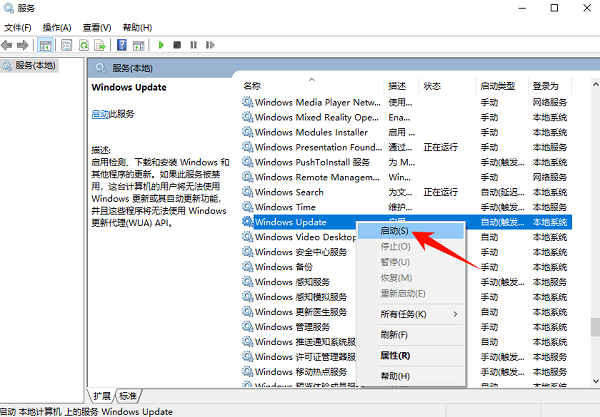600x417 pixels.
Task: Click the Refresh toolbar icon
Action: coord(85,45)
